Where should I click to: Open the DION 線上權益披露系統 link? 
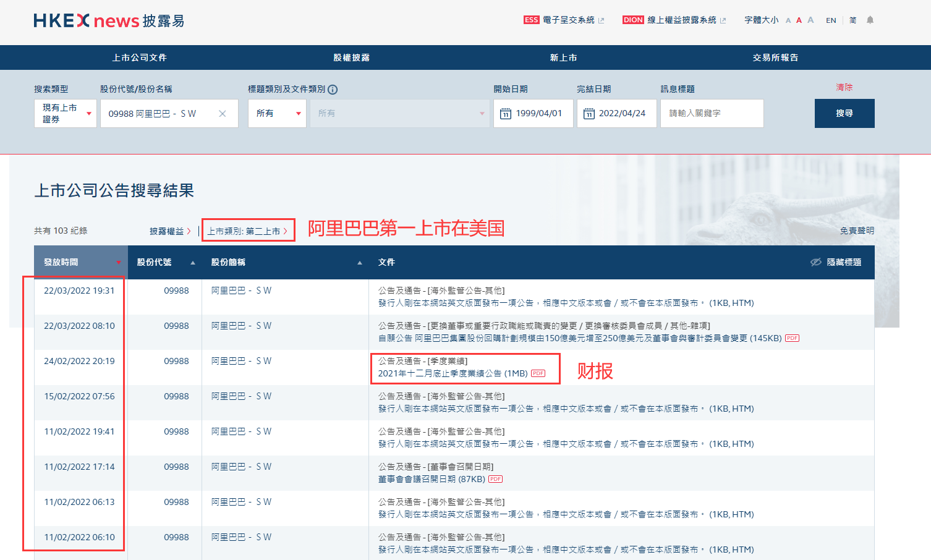pos(674,20)
